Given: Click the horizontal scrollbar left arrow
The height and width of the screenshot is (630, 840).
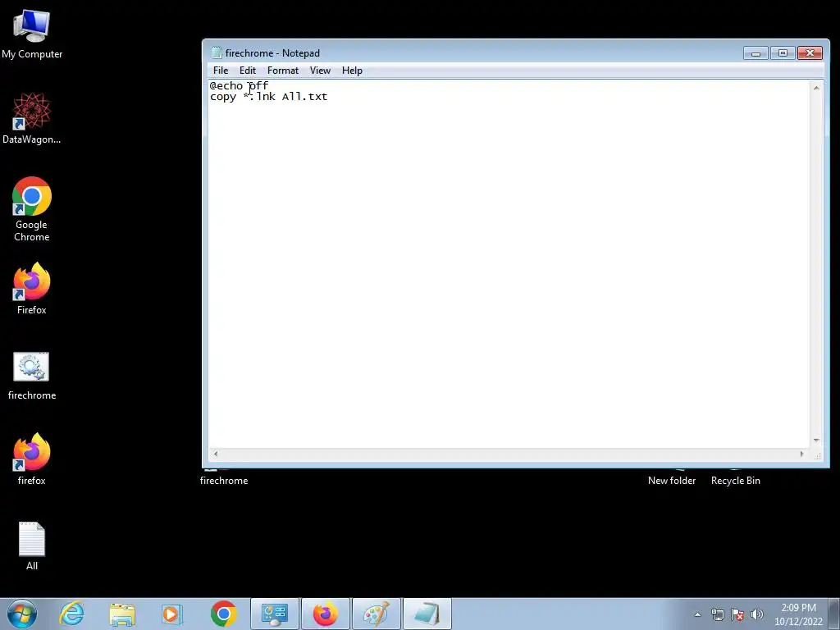Looking at the screenshot, I should click(x=216, y=454).
